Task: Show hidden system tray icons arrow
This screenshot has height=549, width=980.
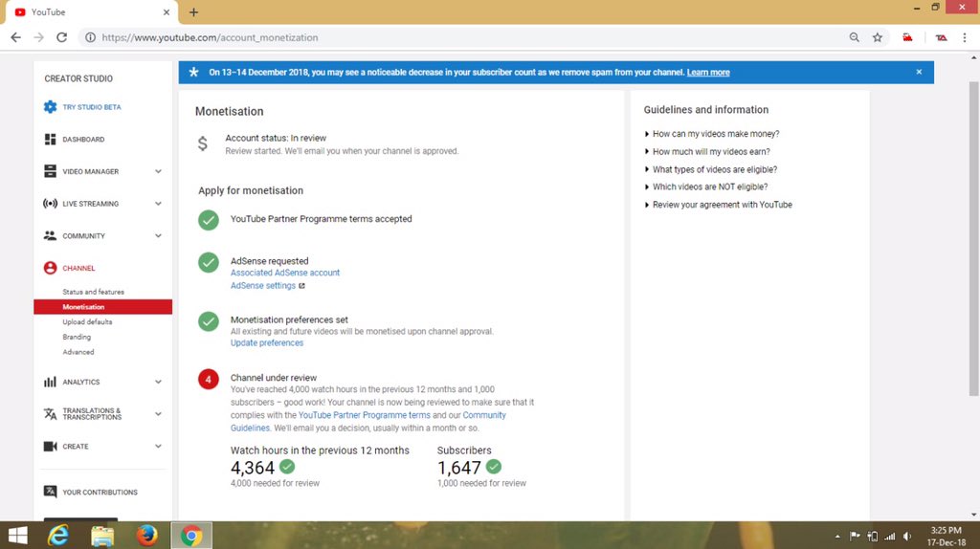Action: 836,536
